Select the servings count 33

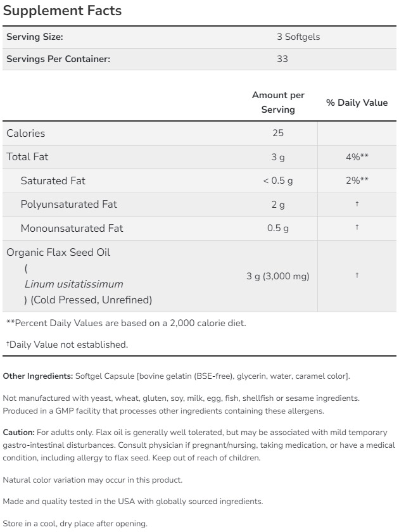pyautogui.click(x=282, y=59)
